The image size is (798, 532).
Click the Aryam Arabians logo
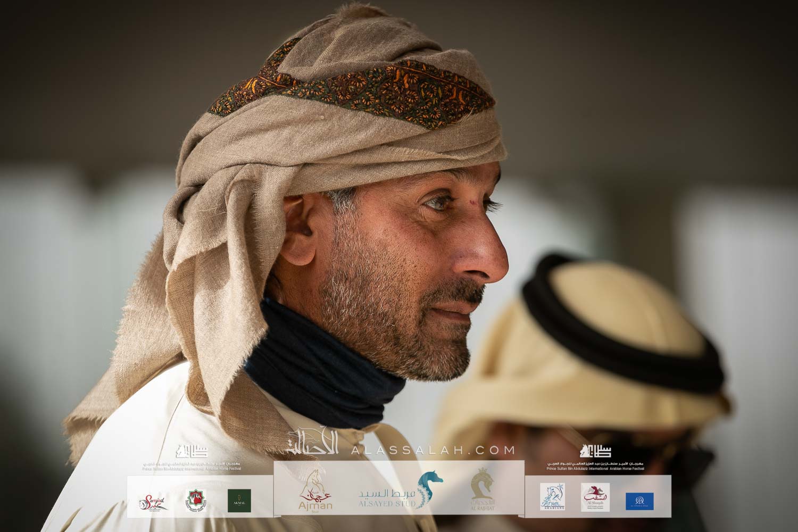pyautogui.click(x=551, y=497)
